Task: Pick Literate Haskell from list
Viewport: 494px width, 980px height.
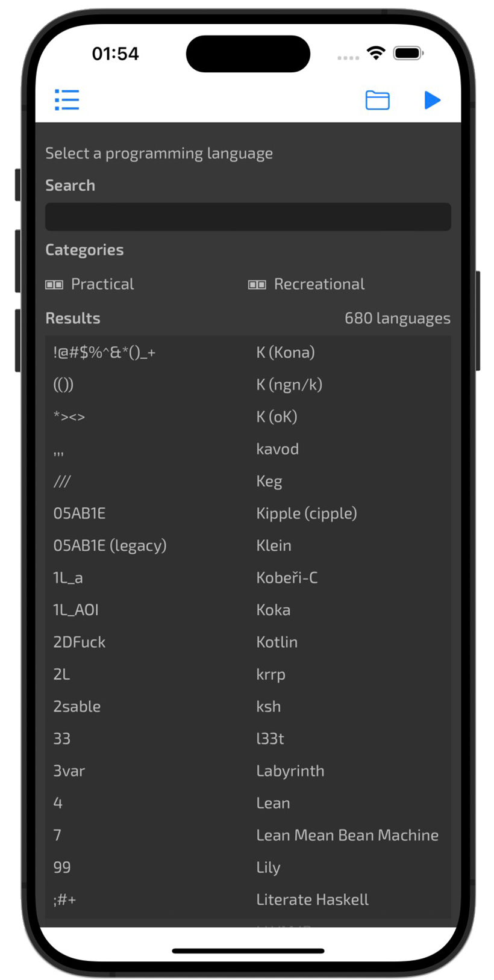Action: 313,899
